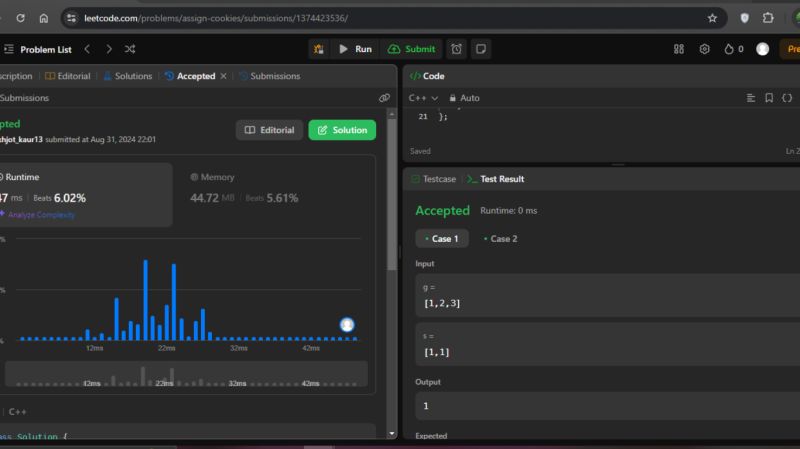Open the notes icon beside the timer
Screen dimensions: 800x449
(x=481, y=49)
